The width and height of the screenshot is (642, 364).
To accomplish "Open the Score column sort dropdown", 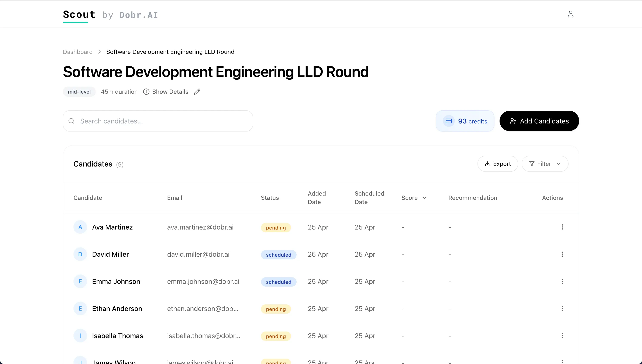I will [x=425, y=197].
